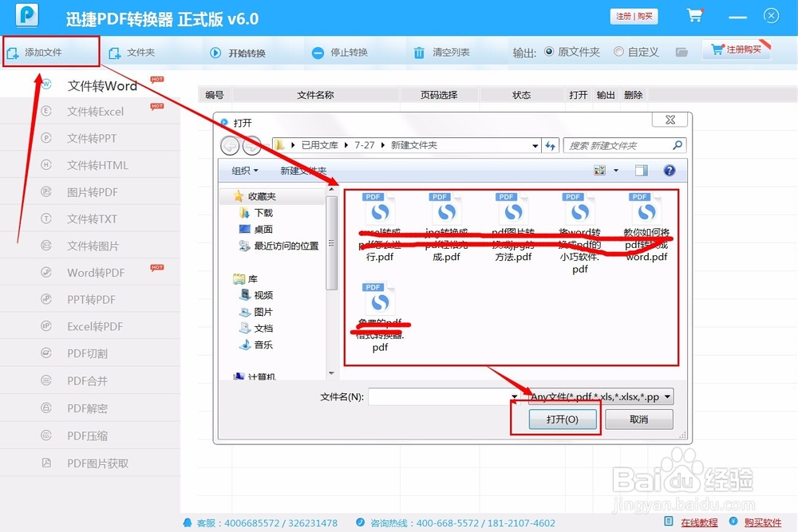Open the output folder browse icon
The image size is (798, 532).
coord(681,52)
